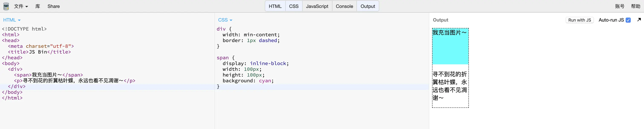Show the Console panel

(344, 6)
